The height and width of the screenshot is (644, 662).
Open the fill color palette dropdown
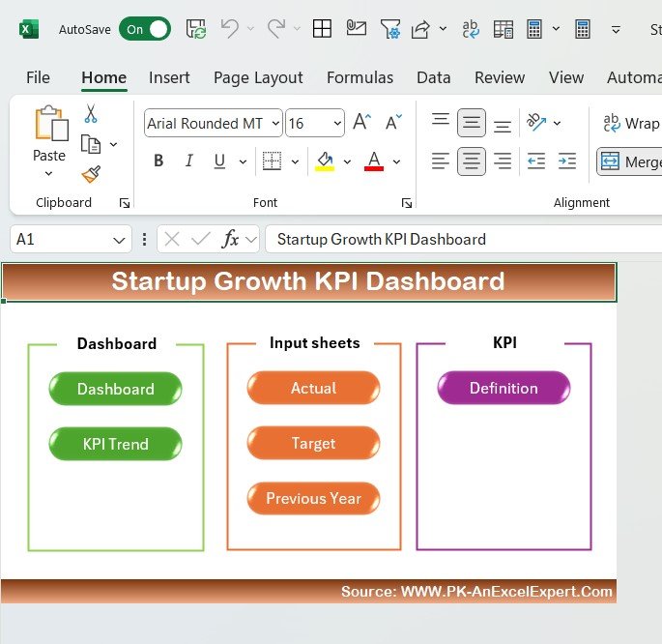click(347, 161)
